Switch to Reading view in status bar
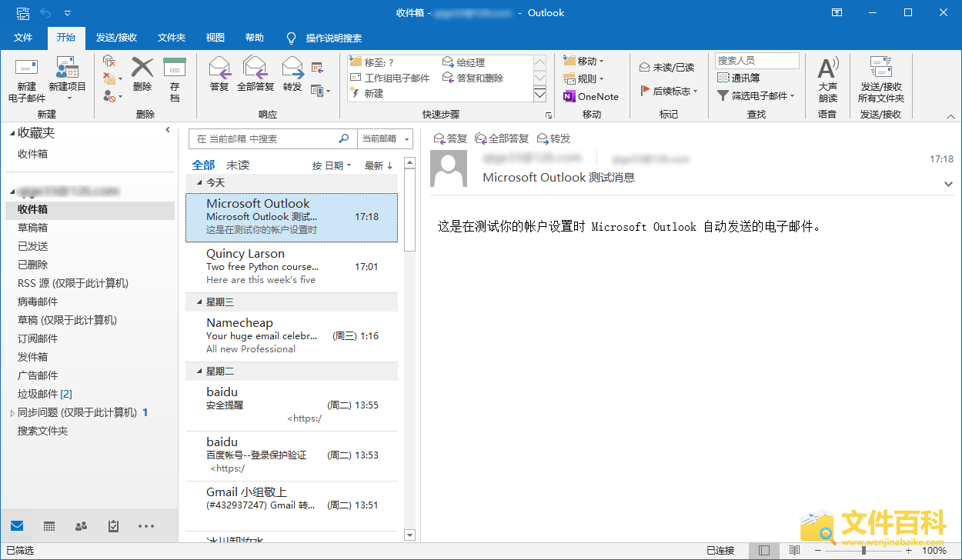The image size is (962, 560). 793,551
